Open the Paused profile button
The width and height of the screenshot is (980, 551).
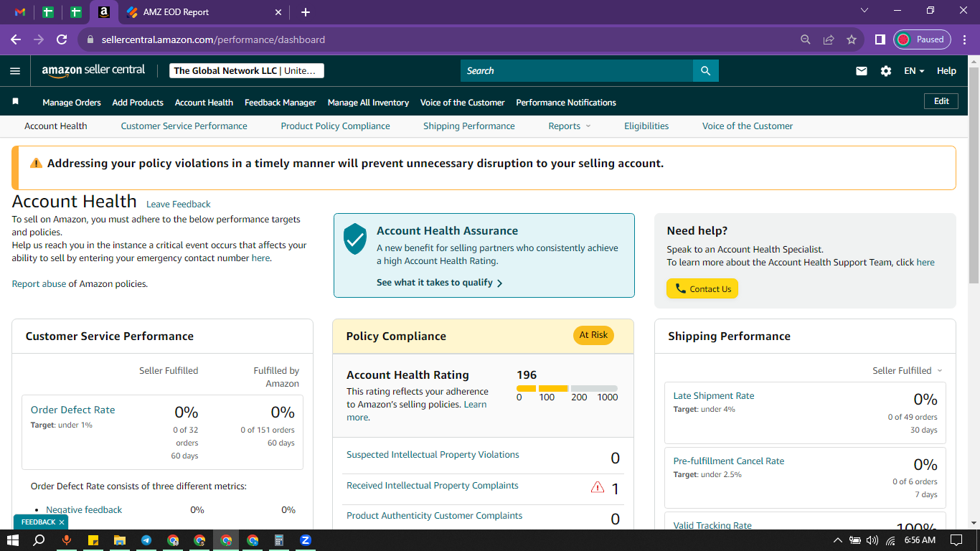point(922,39)
